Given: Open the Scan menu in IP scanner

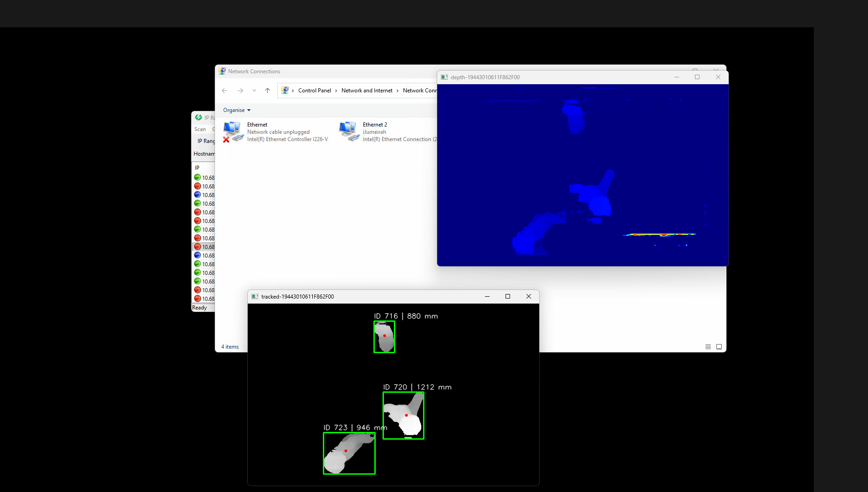Looking at the screenshot, I should click(x=200, y=129).
